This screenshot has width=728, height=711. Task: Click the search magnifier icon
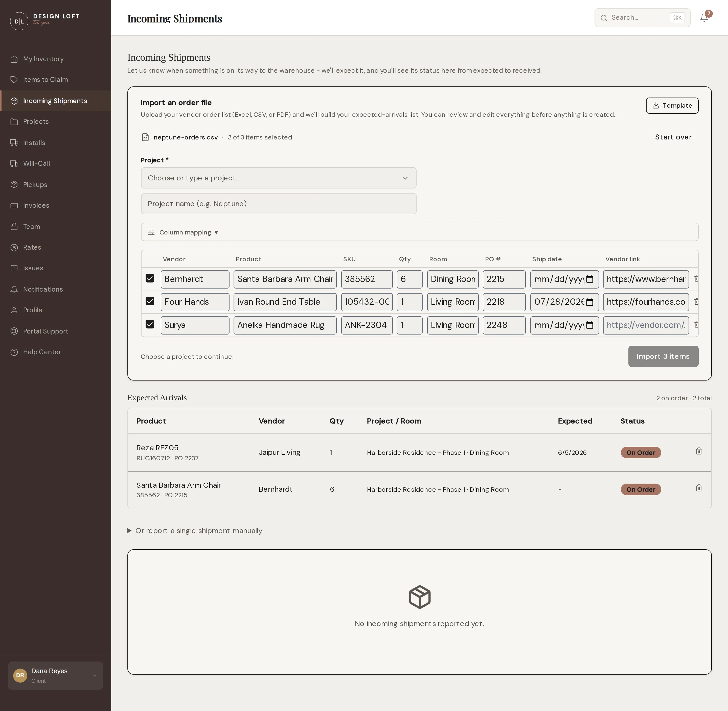click(x=604, y=17)
